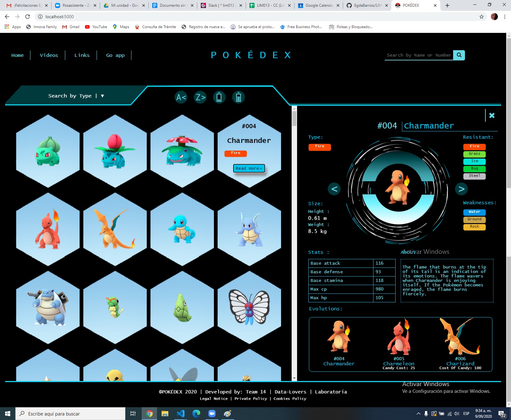Close the Charmander detail panel
Screen dimensions: 511x420
point(492,115)
